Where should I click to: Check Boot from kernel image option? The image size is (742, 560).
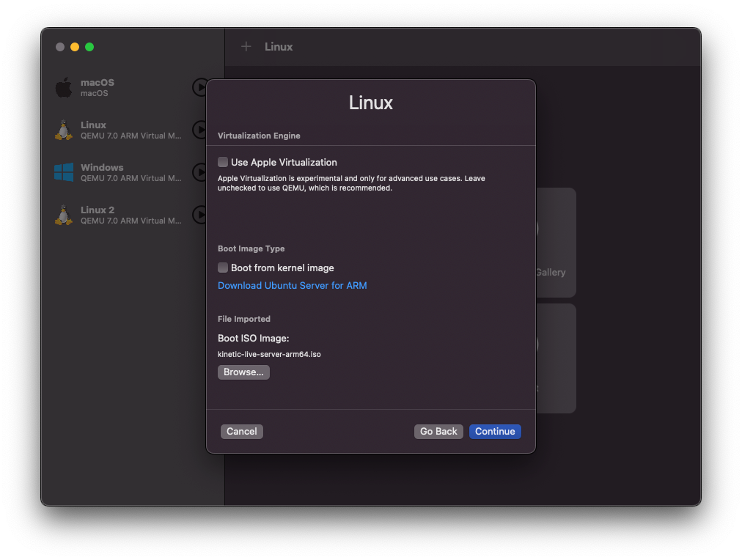(x=223, y=268)
